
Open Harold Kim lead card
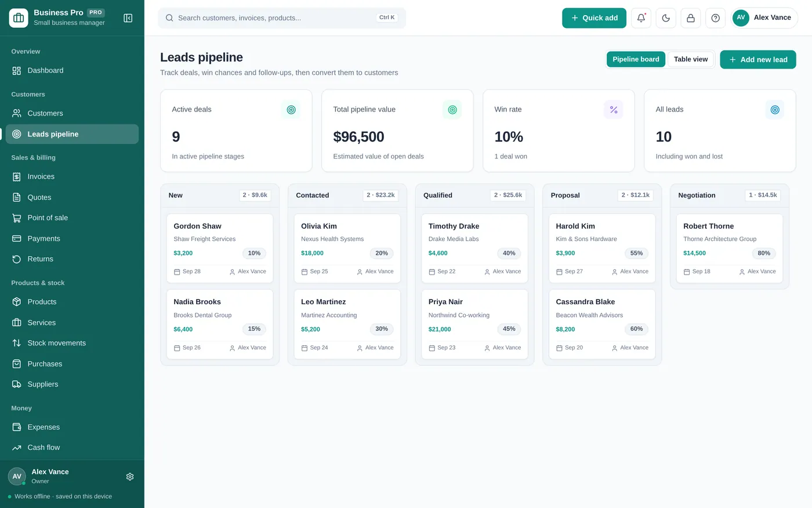coord(602,248)
